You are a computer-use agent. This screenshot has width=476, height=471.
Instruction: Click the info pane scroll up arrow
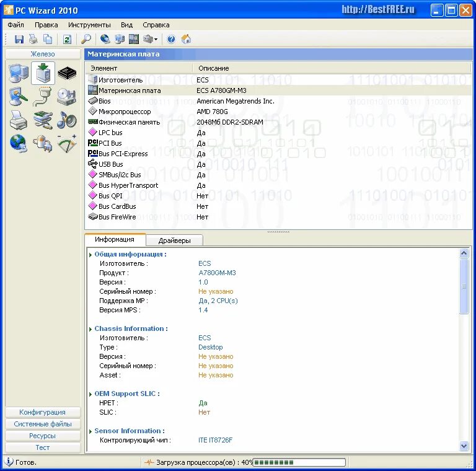click(464, 253)
